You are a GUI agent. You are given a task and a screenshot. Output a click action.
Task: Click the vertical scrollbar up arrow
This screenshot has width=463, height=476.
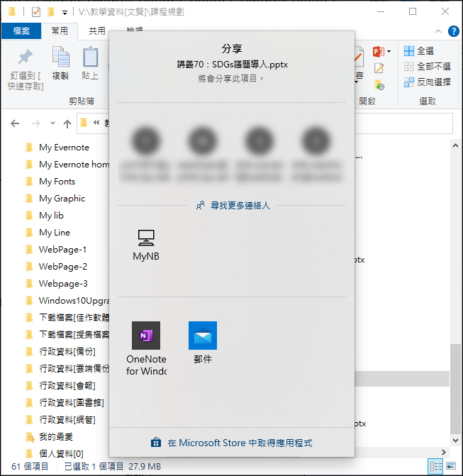(455, 145)
